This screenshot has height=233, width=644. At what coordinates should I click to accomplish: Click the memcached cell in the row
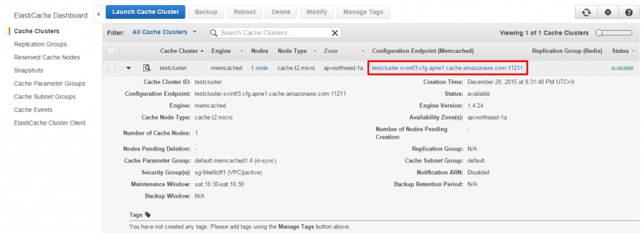click(226, 68)
